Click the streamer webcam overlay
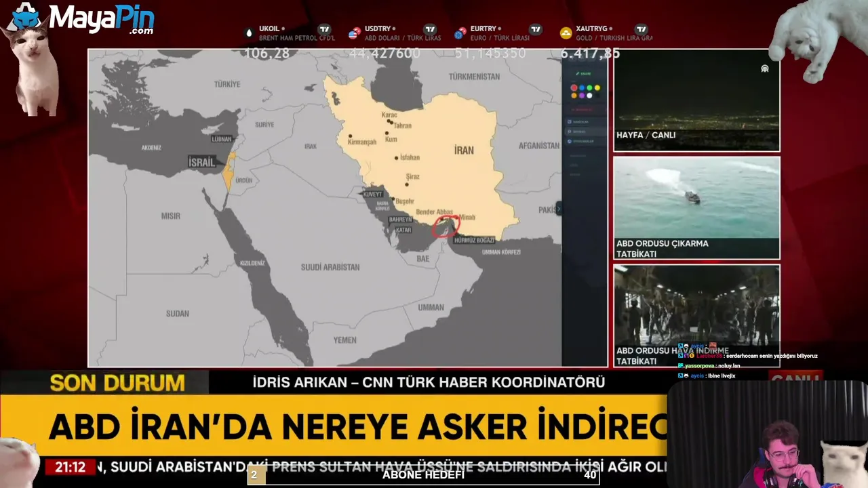This screenshot has width=868, height=488. pyautogui.click(x=768, y=434)
